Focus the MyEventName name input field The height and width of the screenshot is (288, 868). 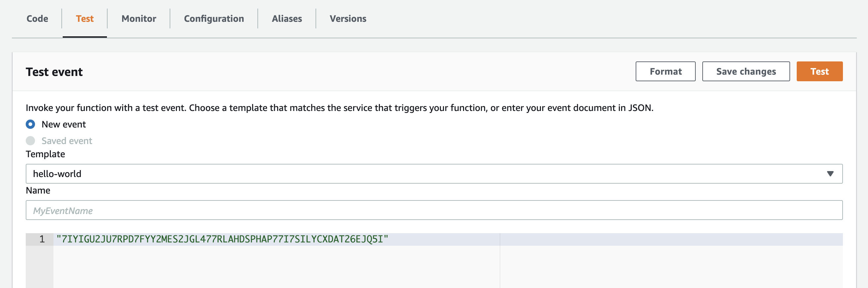point(433,210)
